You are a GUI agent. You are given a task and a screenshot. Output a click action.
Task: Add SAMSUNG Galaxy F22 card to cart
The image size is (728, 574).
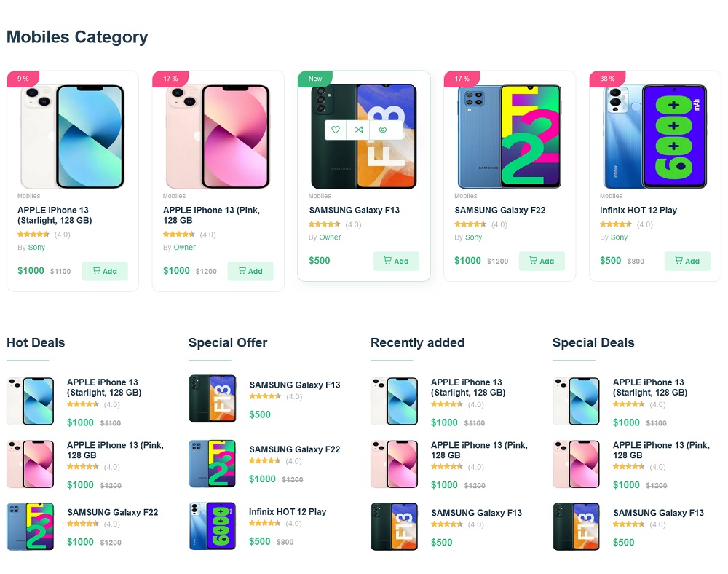542,261
